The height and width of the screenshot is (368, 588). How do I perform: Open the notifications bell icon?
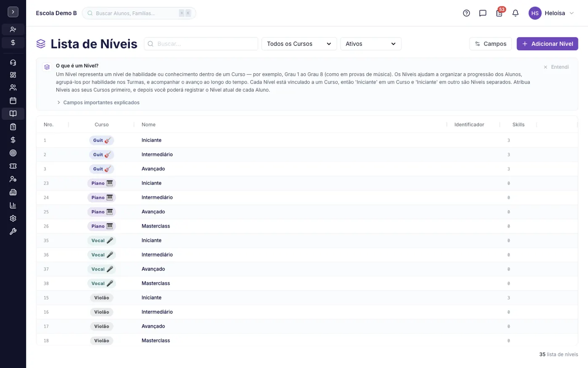[x=515, y=13]
